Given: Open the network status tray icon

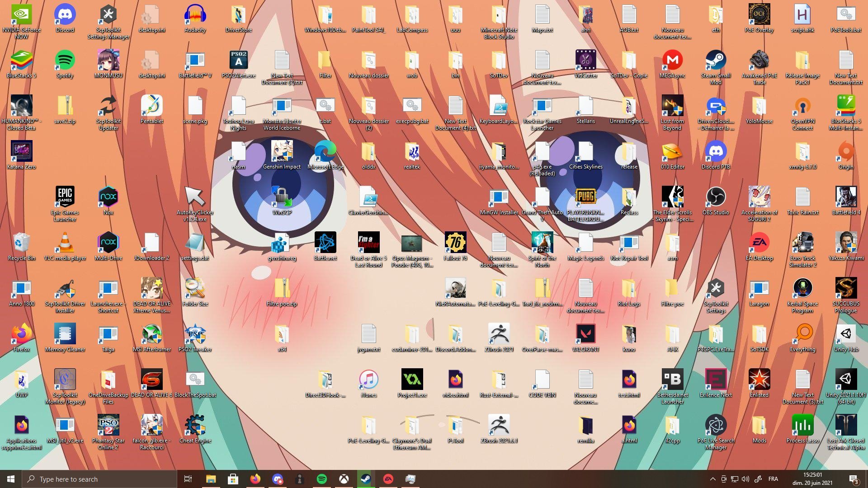Looking at the screenshot, I should (x=735, y=479).
